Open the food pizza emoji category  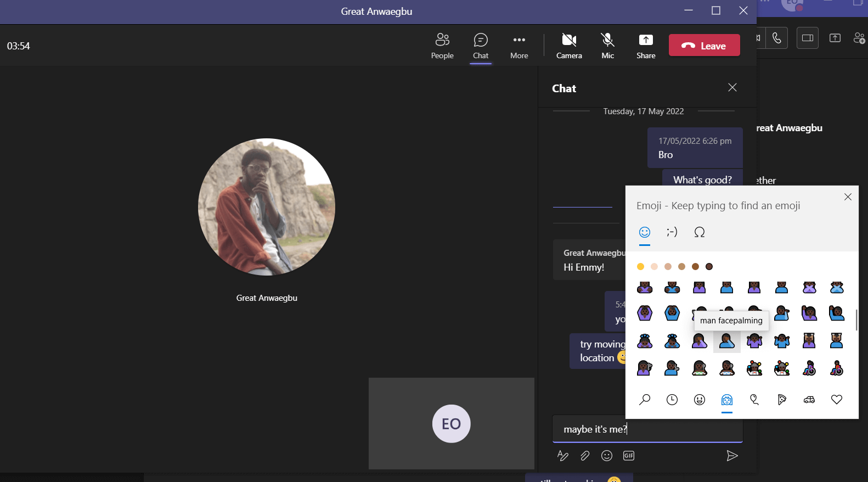[782, 400]
